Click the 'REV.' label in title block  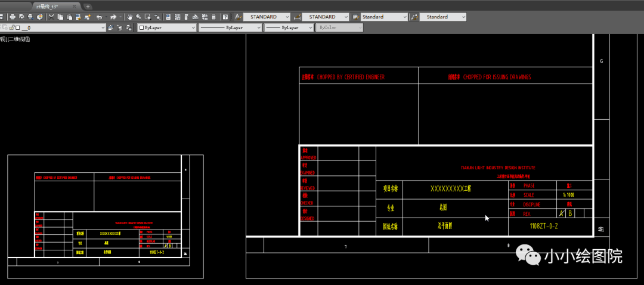[527, 214]
